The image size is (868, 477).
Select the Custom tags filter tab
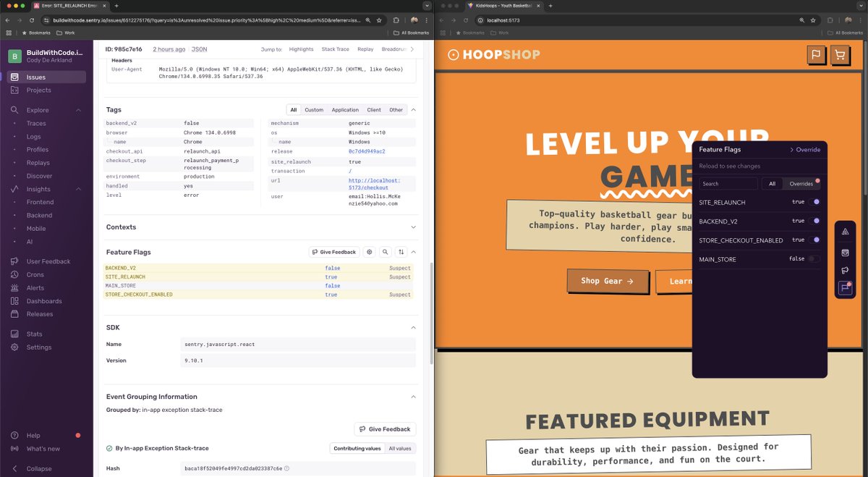[x=314, y=110]
